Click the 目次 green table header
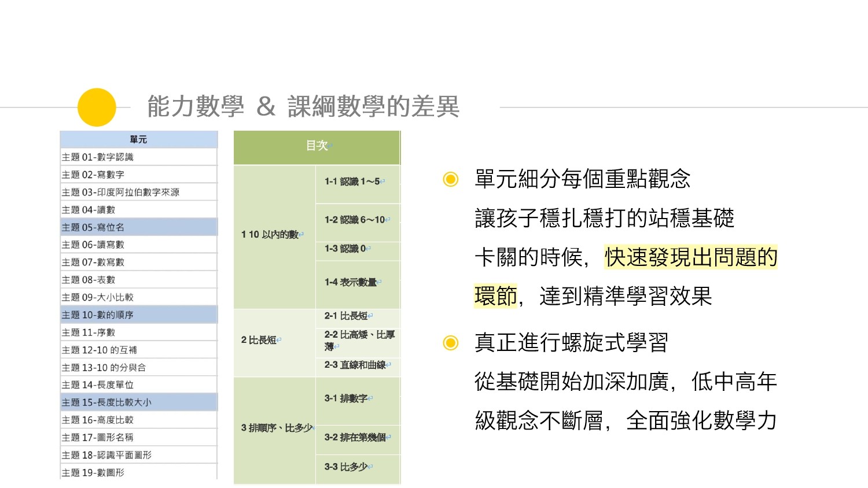 pos(317,147)
